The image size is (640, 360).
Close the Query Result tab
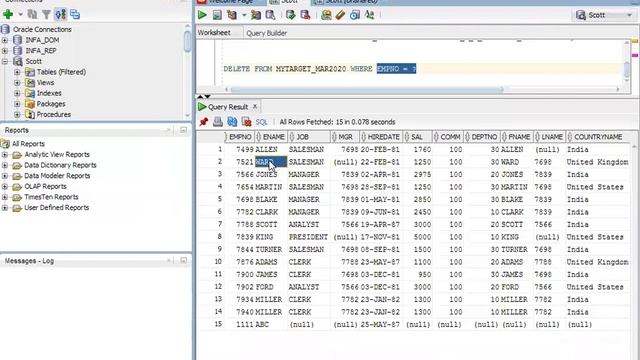coord(255,107)
